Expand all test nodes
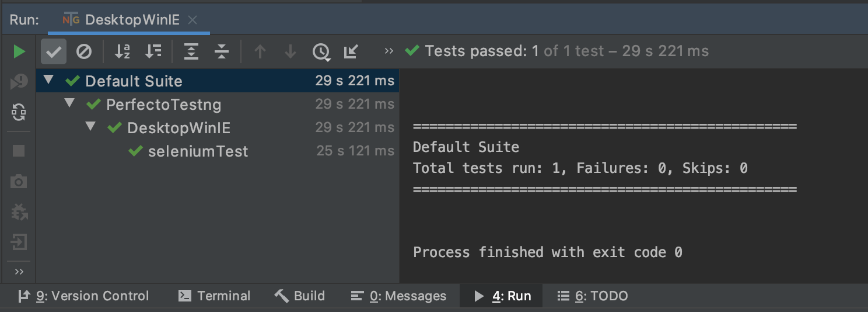 click(x=191, y=51)
